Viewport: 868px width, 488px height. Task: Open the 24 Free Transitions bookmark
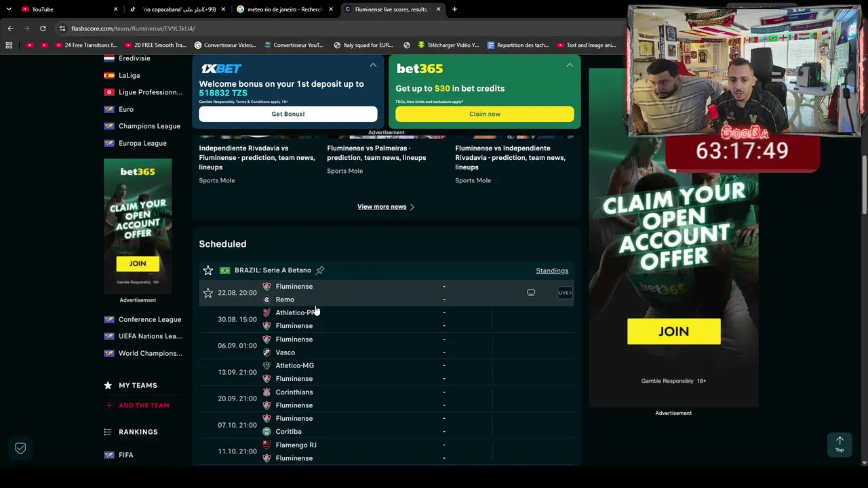(x=86, y=45)
